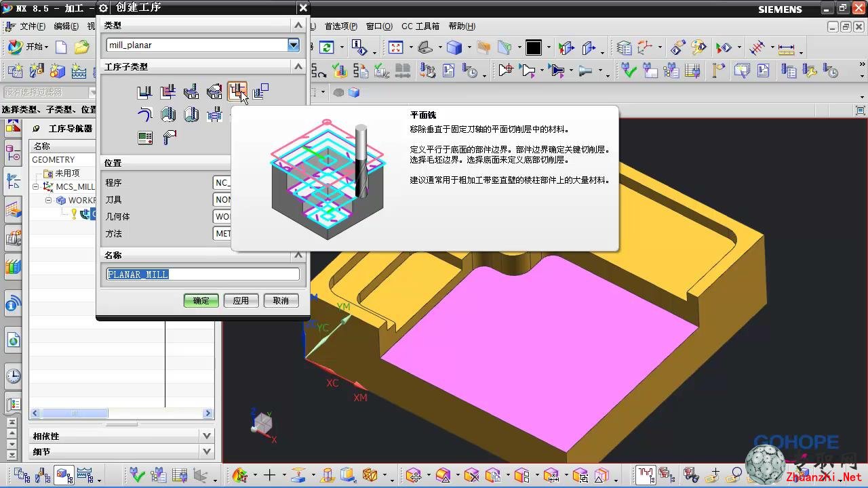
Task: Close the 创建工序 dialog
Action: 303,8
